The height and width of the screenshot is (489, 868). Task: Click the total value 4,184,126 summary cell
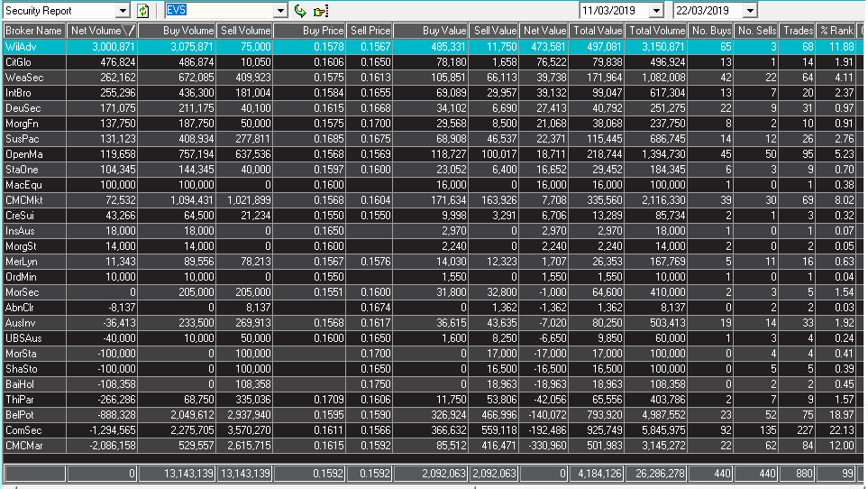point(597,474)
